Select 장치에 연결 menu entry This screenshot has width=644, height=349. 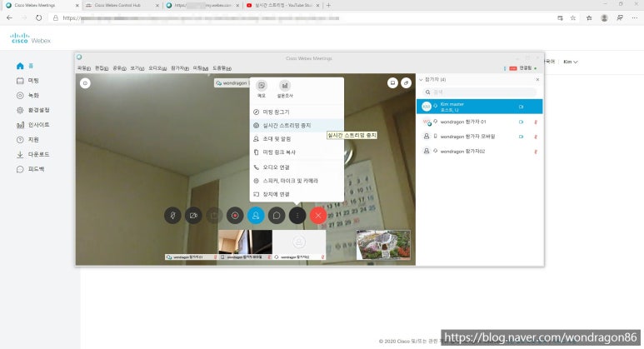(x=297, y=194)
